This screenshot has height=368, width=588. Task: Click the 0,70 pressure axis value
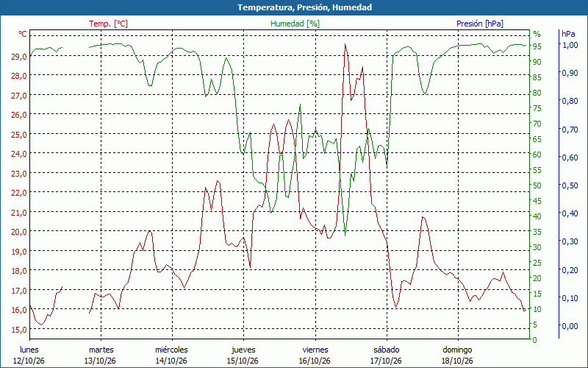570,130
